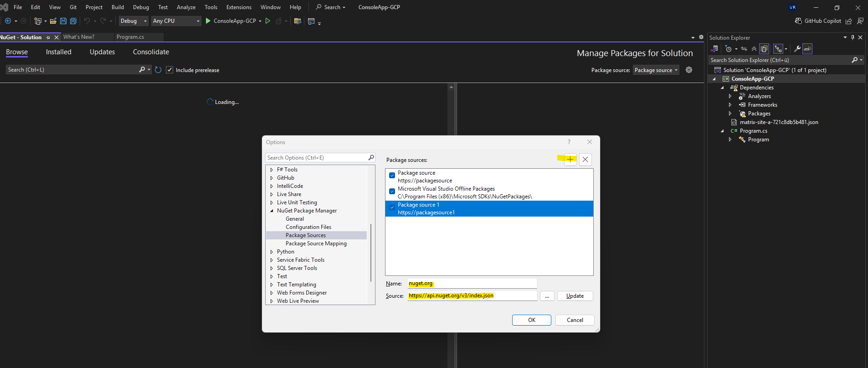Open the Debug configuration dropdown
This screenshot has width=868, height=368.
pyautogui.click(x=134, y=21)
